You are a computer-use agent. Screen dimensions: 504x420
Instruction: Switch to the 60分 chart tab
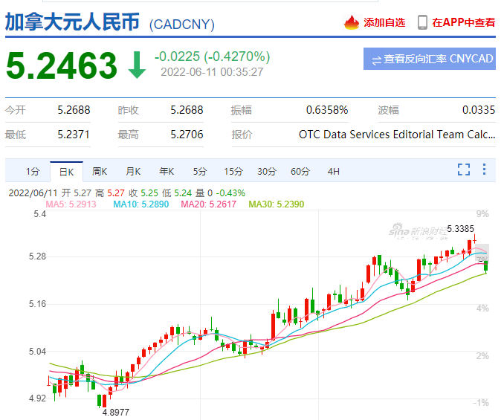[300, 172]
